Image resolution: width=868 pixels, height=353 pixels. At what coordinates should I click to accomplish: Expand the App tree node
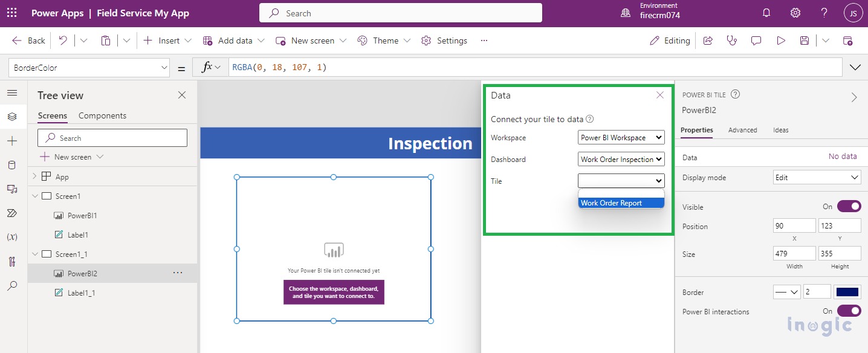[x=34, y=176]
